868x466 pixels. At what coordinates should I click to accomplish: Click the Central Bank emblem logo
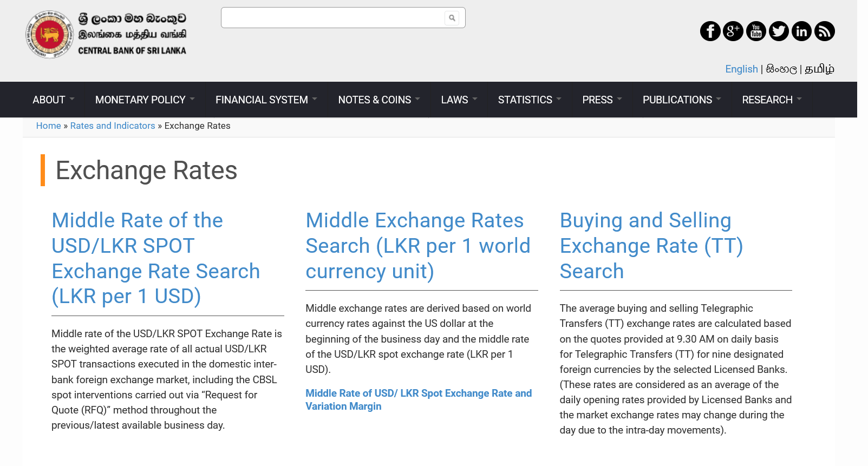(49, 35)
